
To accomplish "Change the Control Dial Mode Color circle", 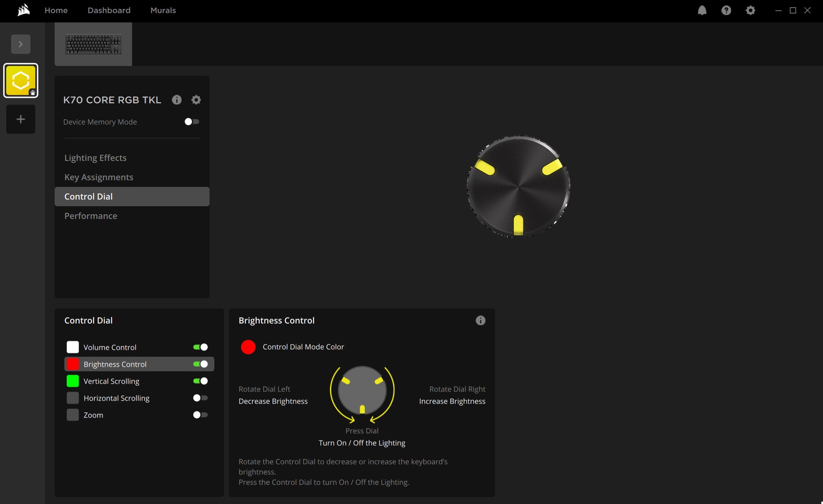I will (248, 347).
